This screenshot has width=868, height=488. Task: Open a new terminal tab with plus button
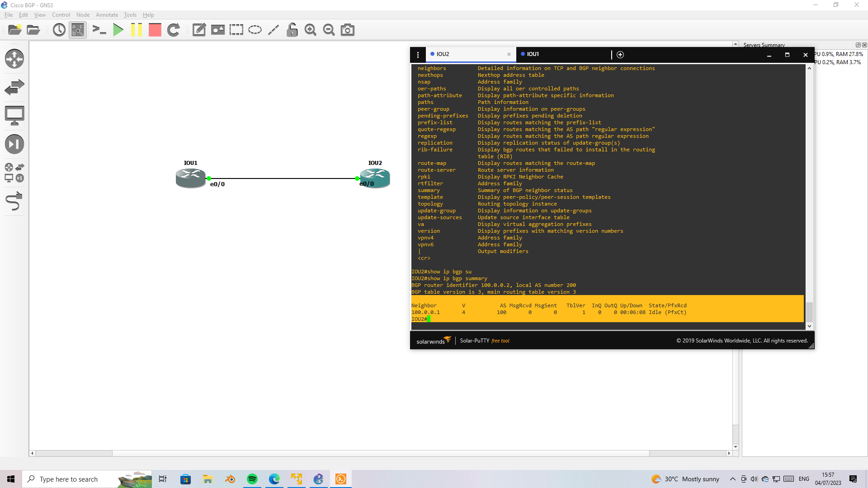620,54
